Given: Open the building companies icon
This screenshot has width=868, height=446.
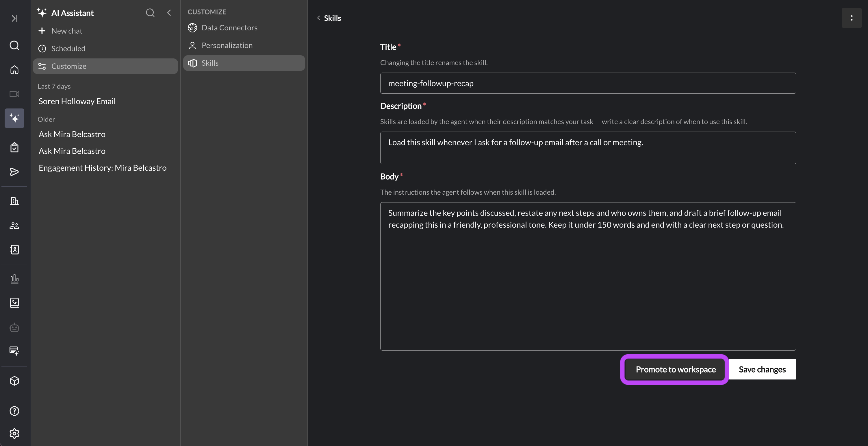Looking at the screenshot, I should [x=14, y=201].
